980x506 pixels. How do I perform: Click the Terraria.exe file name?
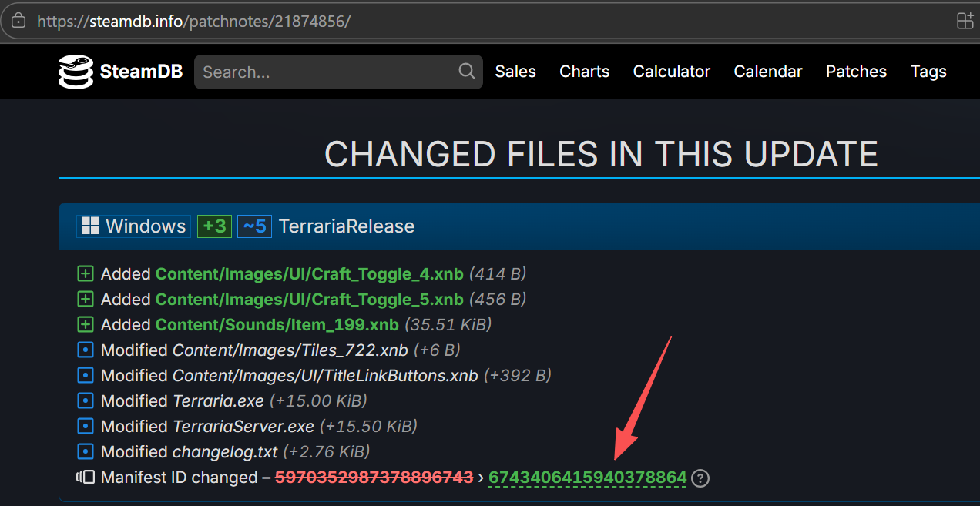[218, 401]
